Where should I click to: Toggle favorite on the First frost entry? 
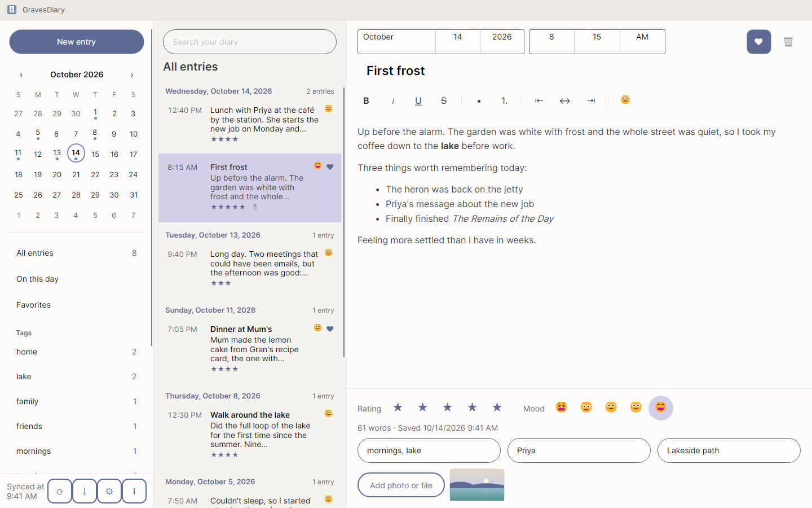(759, 42)
